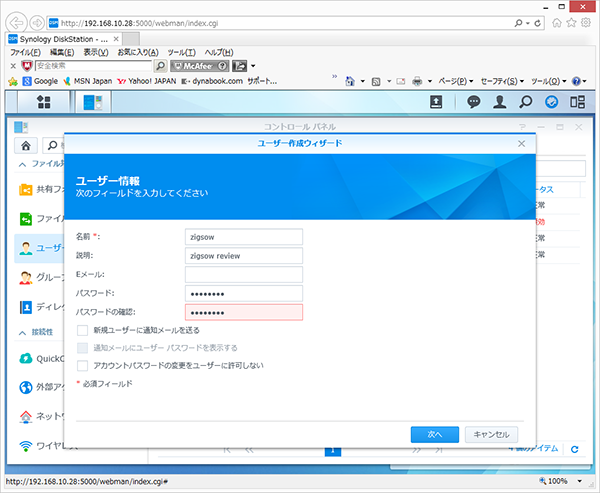The height and width of the screenshot is (493, 600).
Task: Open the Google favorites link
Action: [x=40, y=81]
